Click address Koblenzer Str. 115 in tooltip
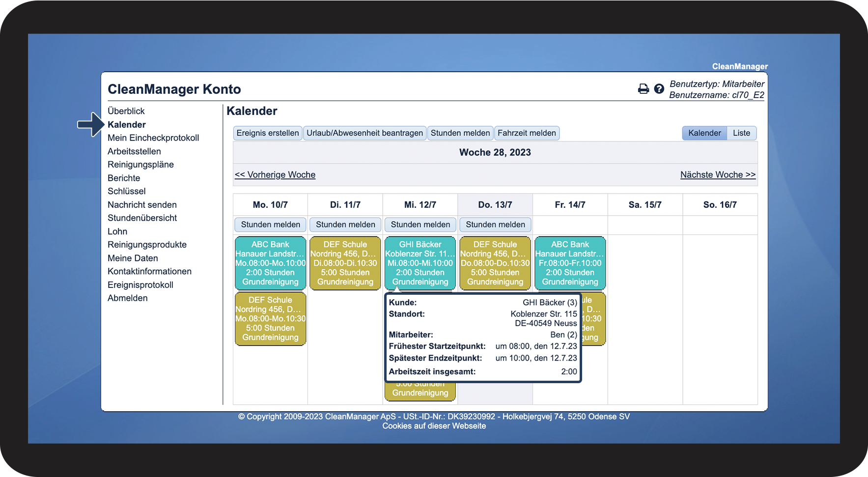868x477 pixels. (x=544, y=314)
